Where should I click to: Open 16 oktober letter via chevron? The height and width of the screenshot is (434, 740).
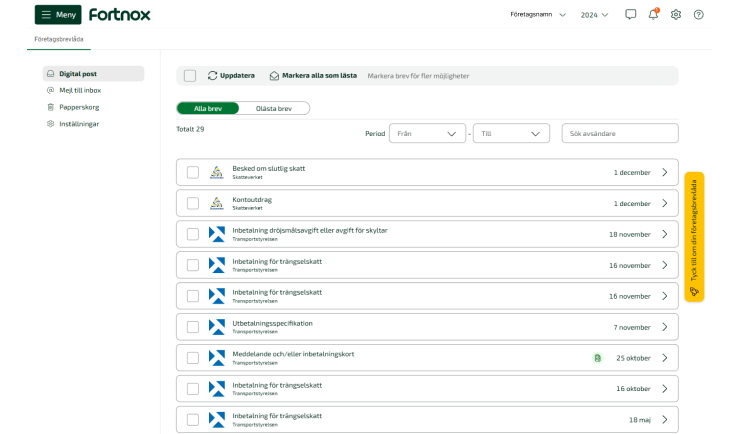coord(664,389)
